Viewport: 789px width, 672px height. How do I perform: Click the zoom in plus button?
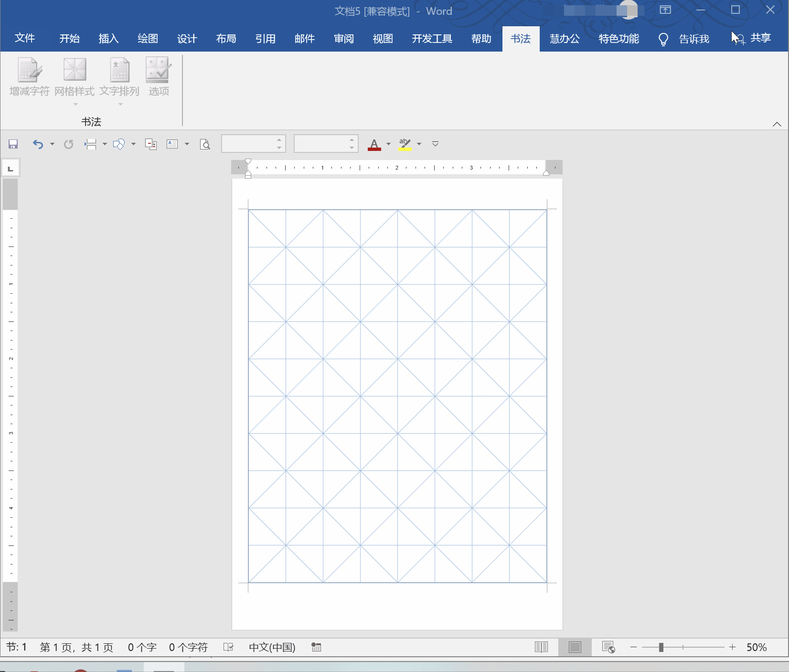(732, 647)
